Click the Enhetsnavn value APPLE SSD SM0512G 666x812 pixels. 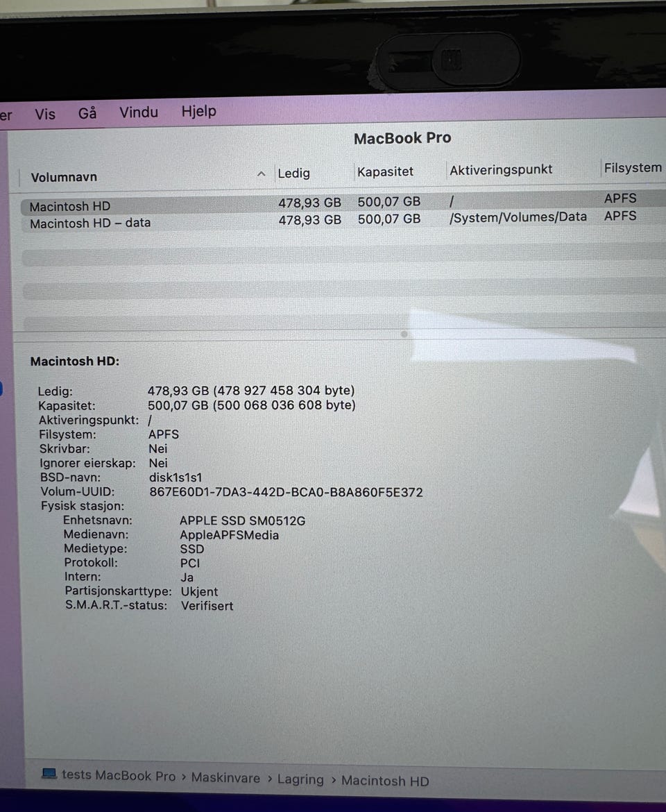(243, 521)
